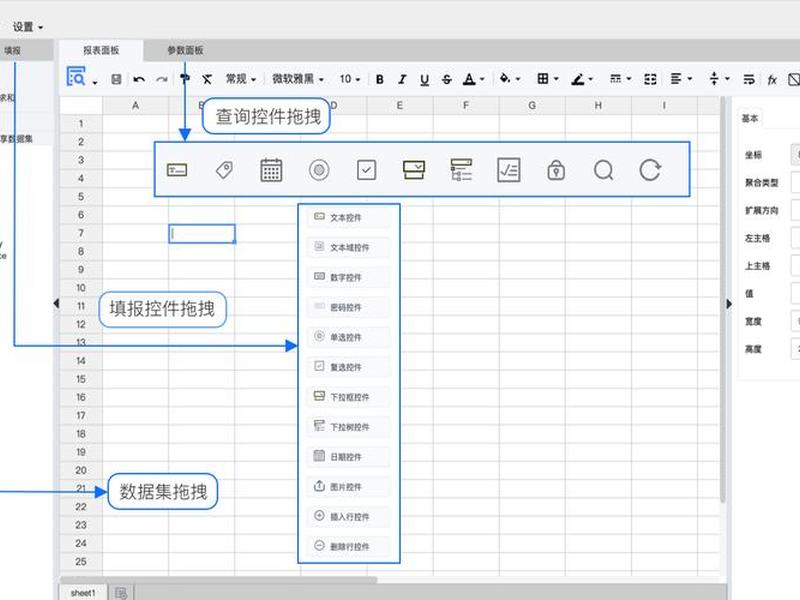The height and width of the screenshot is (600, 800).
Task: Select the 插入行控件 fill control
Action: click(348, 517)
